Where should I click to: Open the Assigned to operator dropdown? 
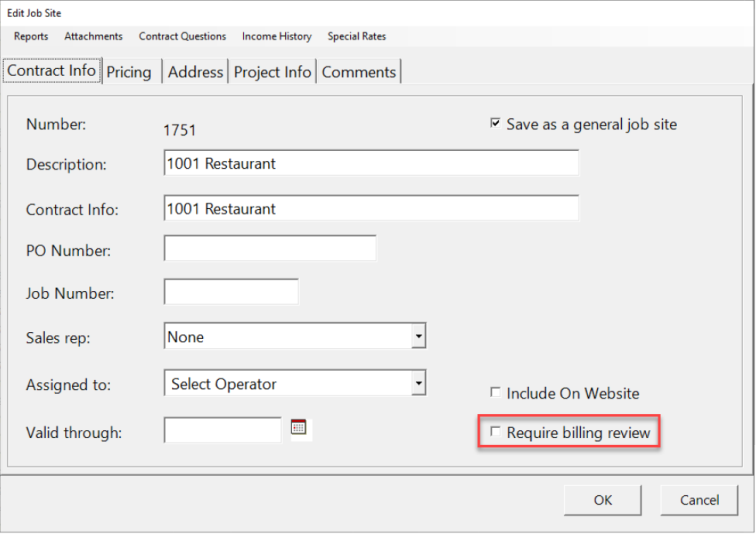point(418,383)
